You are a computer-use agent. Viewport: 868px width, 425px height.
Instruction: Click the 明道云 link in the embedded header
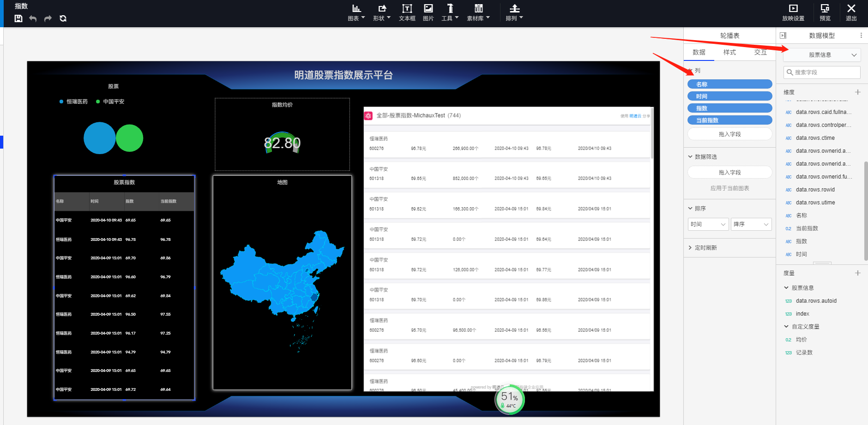(635, 116)
